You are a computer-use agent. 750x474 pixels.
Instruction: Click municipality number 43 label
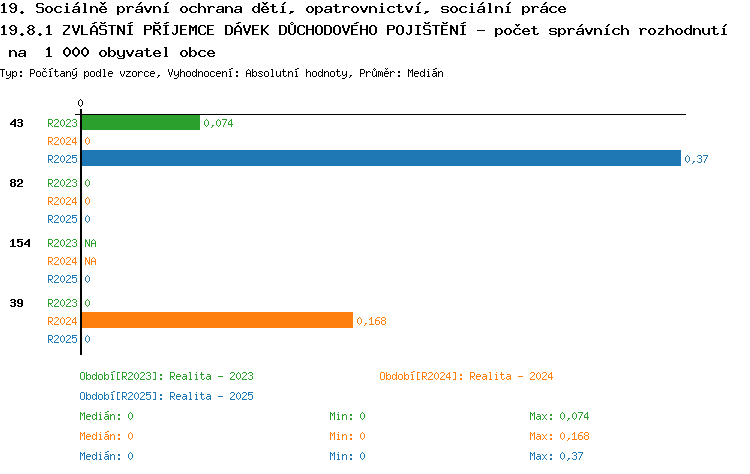(16, 123)
